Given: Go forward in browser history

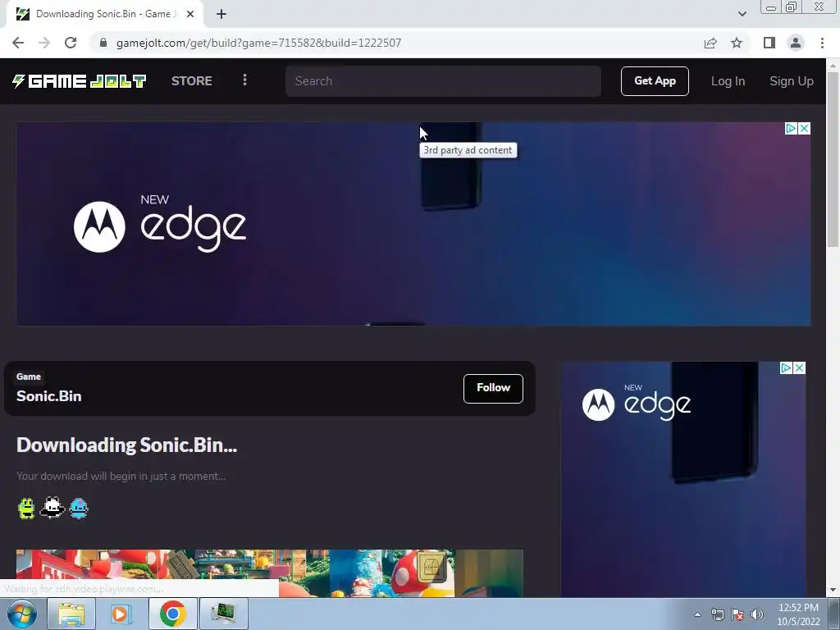Looking at the screenshot, I should 44,43.
